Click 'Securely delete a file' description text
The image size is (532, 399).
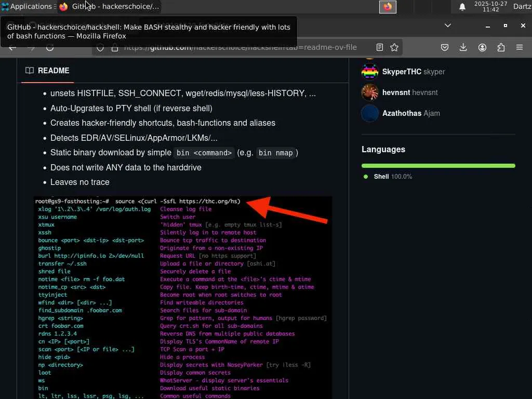[195, 271]
